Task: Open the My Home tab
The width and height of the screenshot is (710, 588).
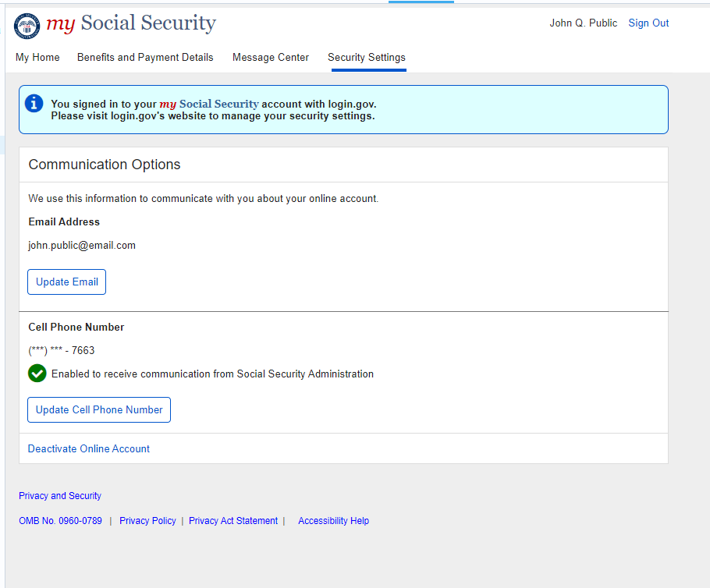Action: [37, 58]
